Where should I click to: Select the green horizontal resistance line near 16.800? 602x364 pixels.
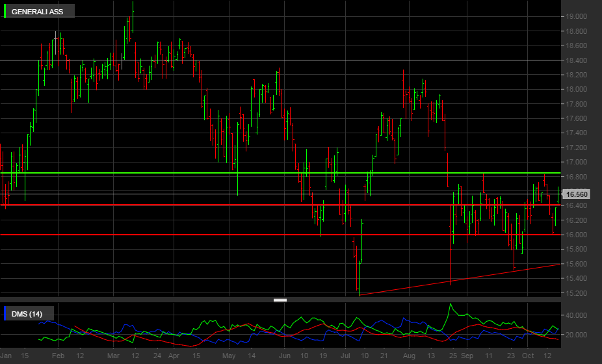pyautogui.click(x=280, y=173)
